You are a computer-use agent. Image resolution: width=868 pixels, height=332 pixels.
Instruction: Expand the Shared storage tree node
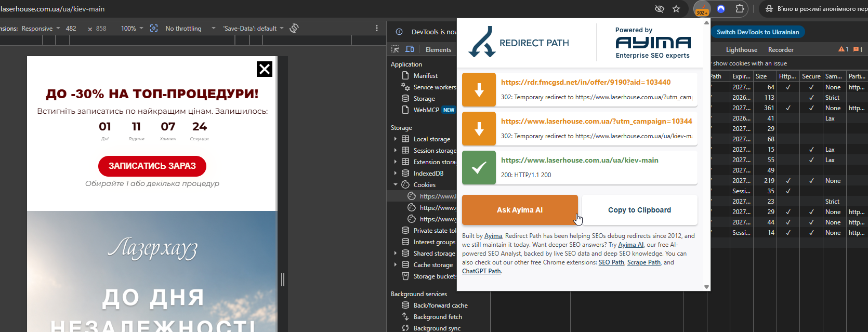396,254
